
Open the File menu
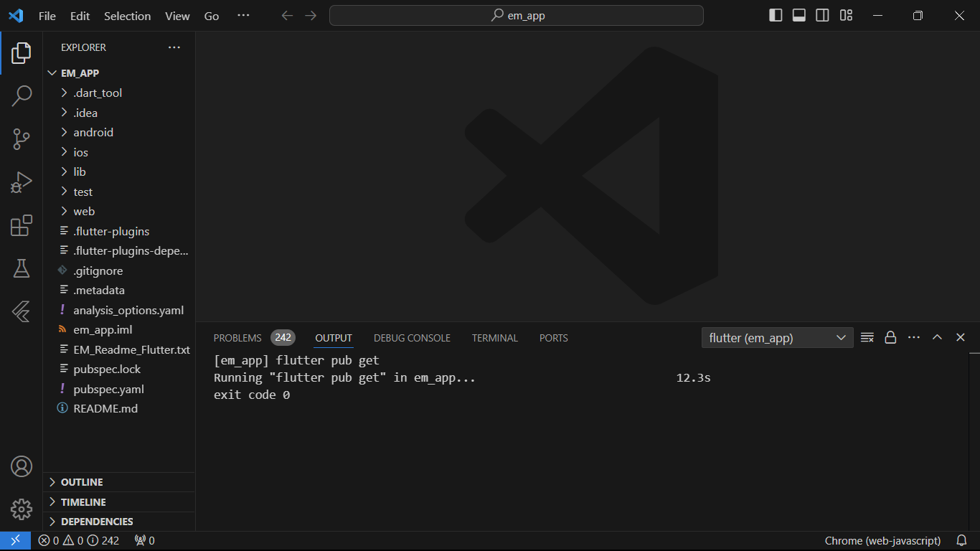coord(47,16)
